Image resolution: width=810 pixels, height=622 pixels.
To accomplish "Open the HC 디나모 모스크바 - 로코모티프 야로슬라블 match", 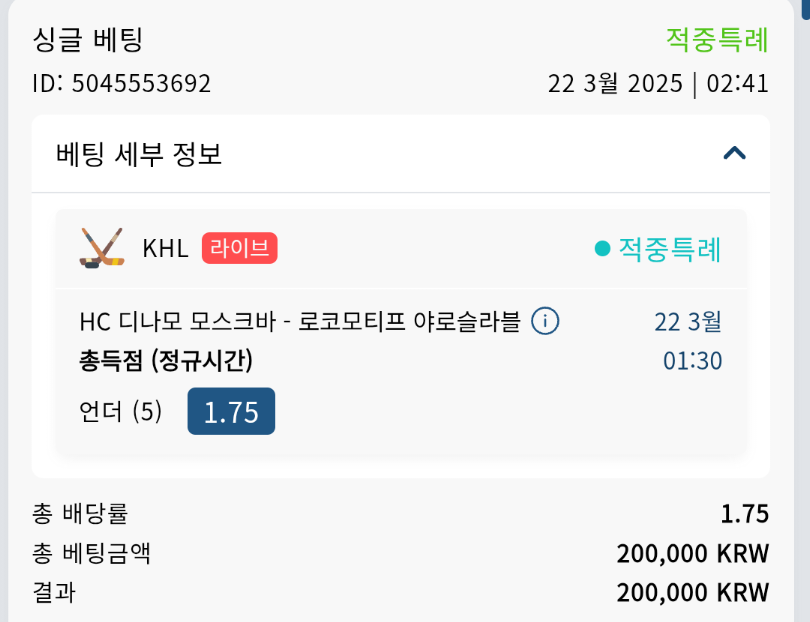I will 300,322.
